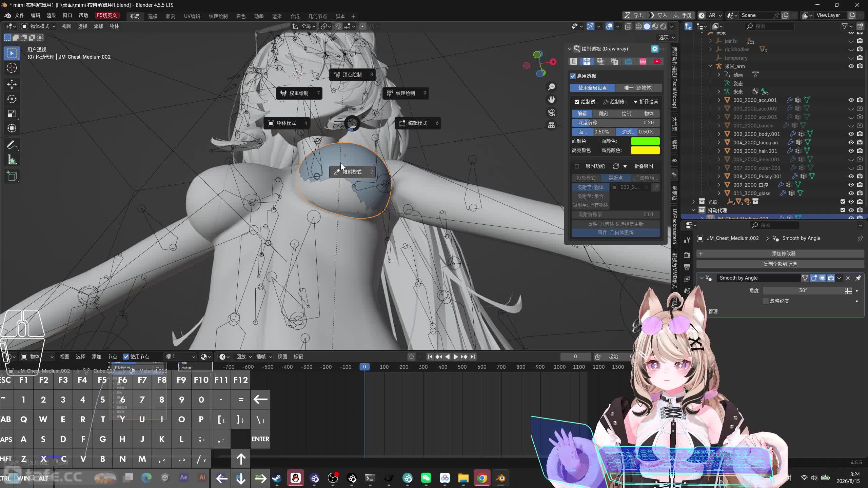Open the 物体模式 mode dropdown
The height and width of the screenshot is (488, 868).
click(38, 26)
